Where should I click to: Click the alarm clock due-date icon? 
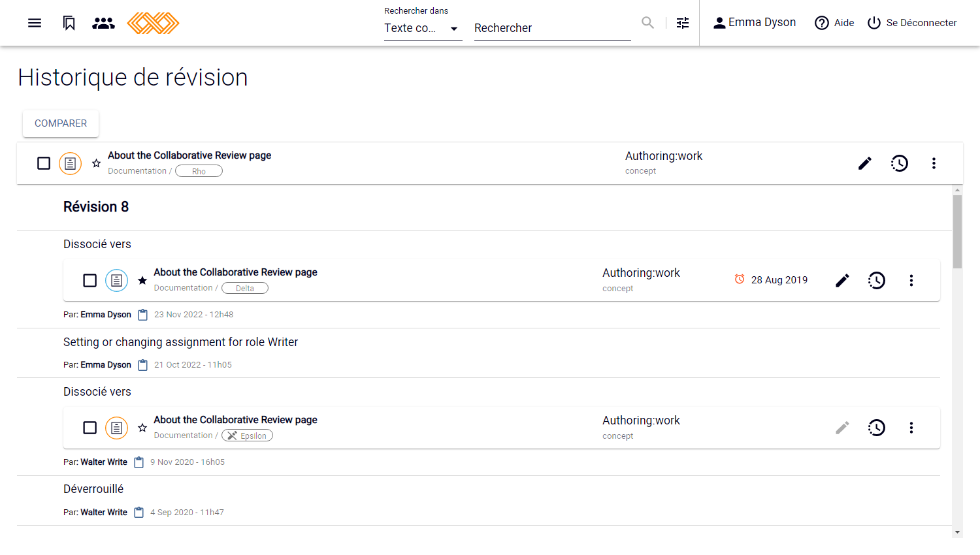click(x=740, y=279)
